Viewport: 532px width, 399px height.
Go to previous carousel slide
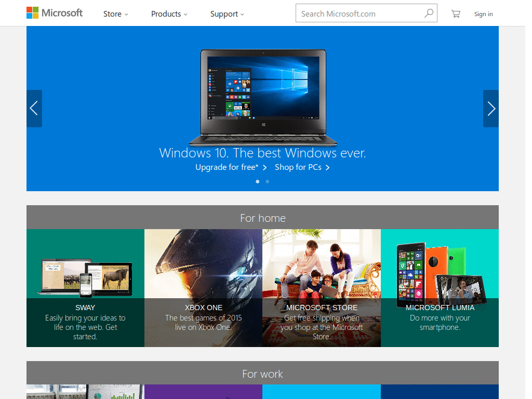tap(34, 109)
